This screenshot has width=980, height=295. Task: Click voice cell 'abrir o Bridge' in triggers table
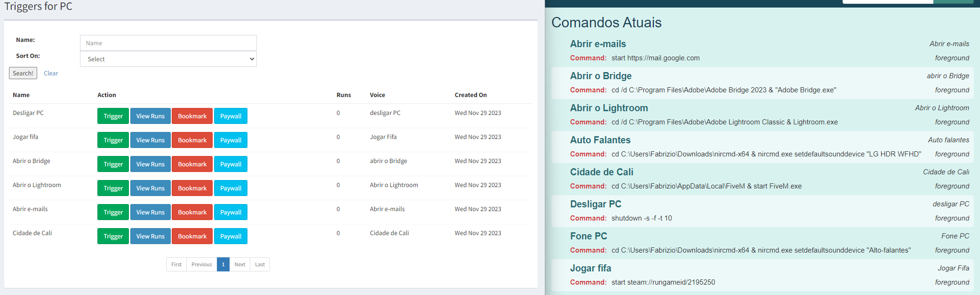pyautogui.click(x=389, y=161)
